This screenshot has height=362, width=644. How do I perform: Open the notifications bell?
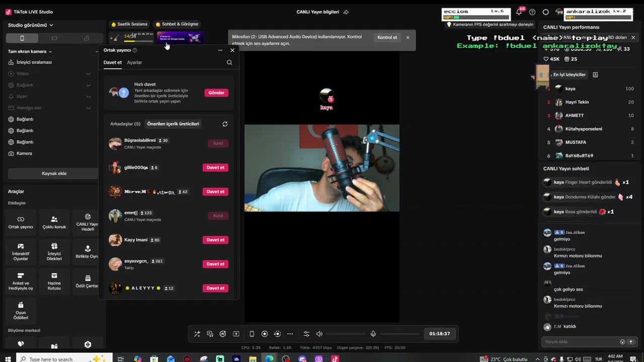[519, 12]
